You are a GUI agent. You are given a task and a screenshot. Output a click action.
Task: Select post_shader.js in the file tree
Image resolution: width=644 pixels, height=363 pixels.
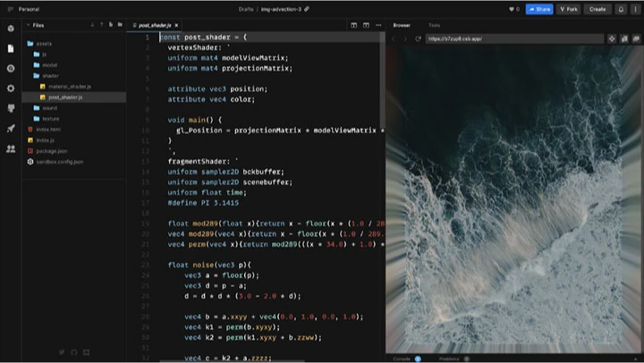(74, 97)
